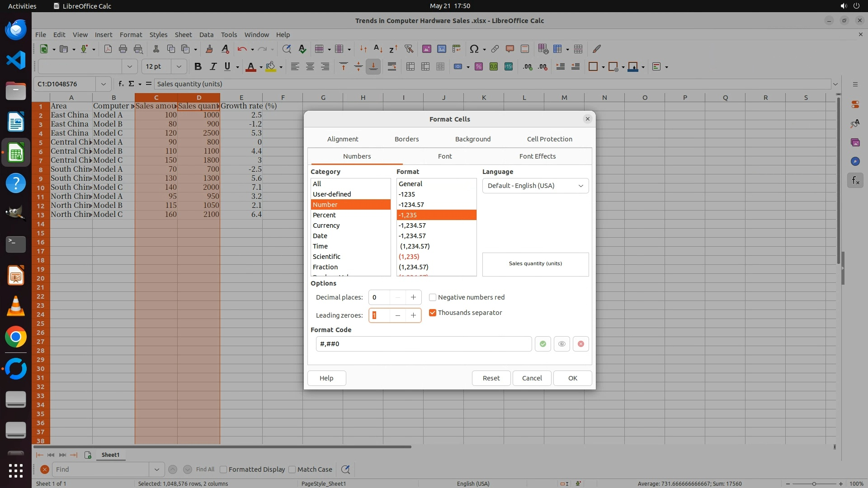Uncheck Thousands separator option
The image size is (868, 488).
(433, 313)
